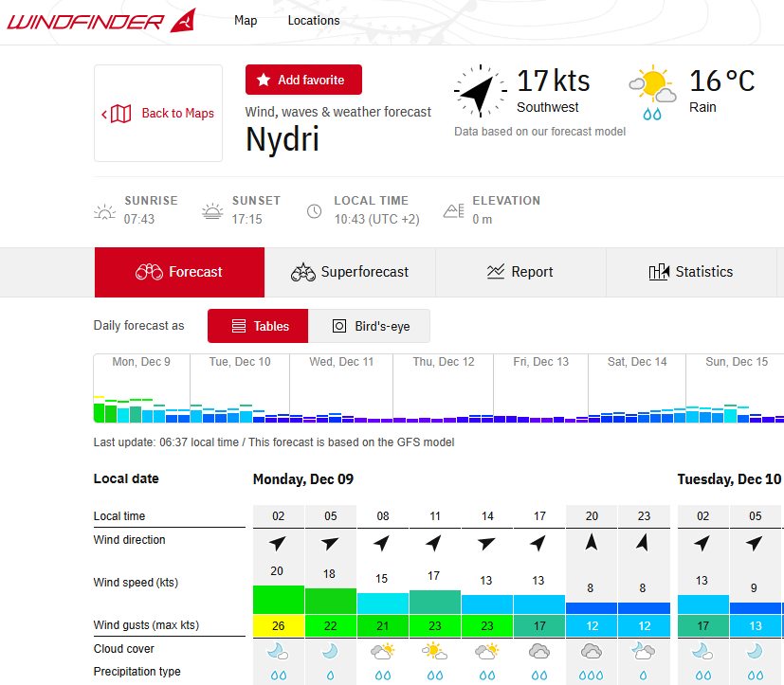Screen dimensions: 784x685
Task: Click the star icon on Add favorite
Action: [263, 80]
